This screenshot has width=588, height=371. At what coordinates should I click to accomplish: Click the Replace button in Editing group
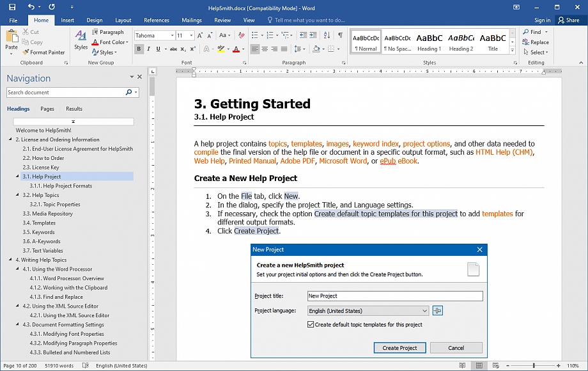pos(536,42)
